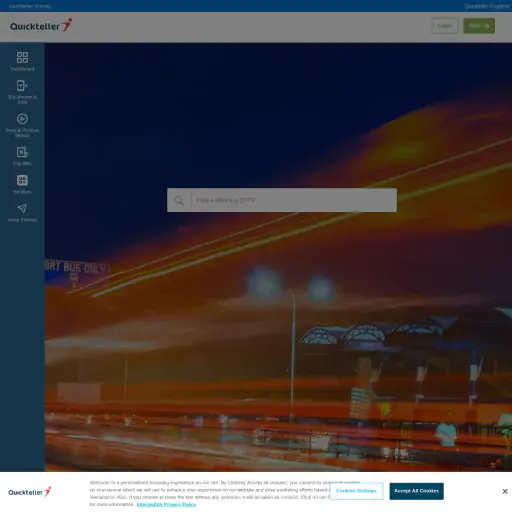
Task: Click the magnifier icon in search bar
Action: click(x=179, y=200)
